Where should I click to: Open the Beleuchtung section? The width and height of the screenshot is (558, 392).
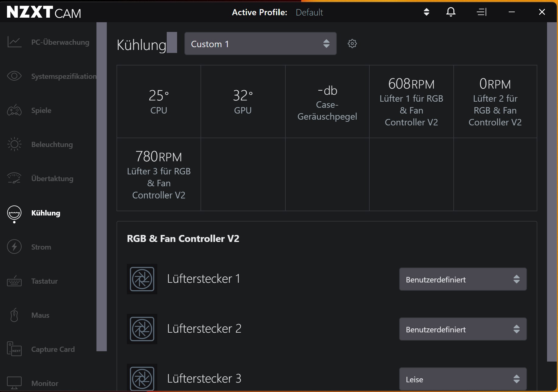(x=52, y=145)
